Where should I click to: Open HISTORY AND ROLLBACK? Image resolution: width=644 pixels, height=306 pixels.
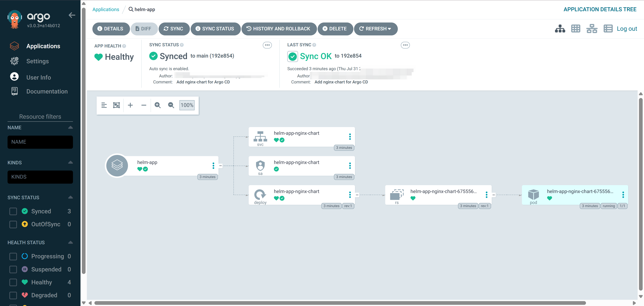coord(279,29)
